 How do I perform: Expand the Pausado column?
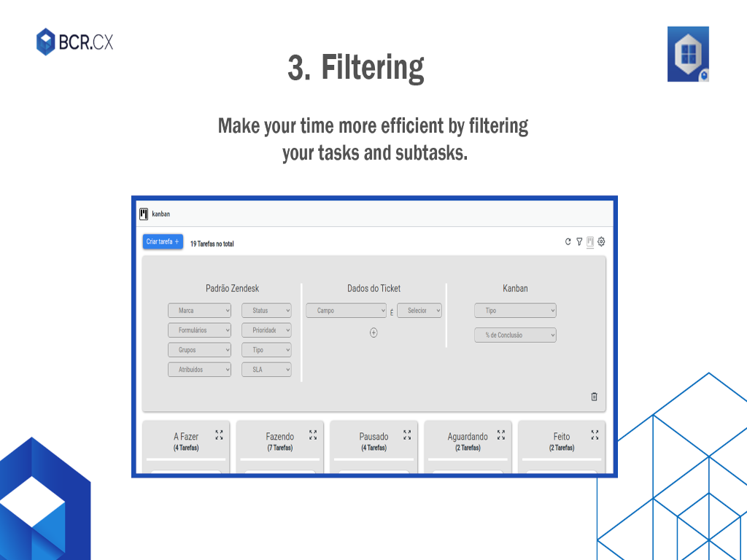[407, 435]
